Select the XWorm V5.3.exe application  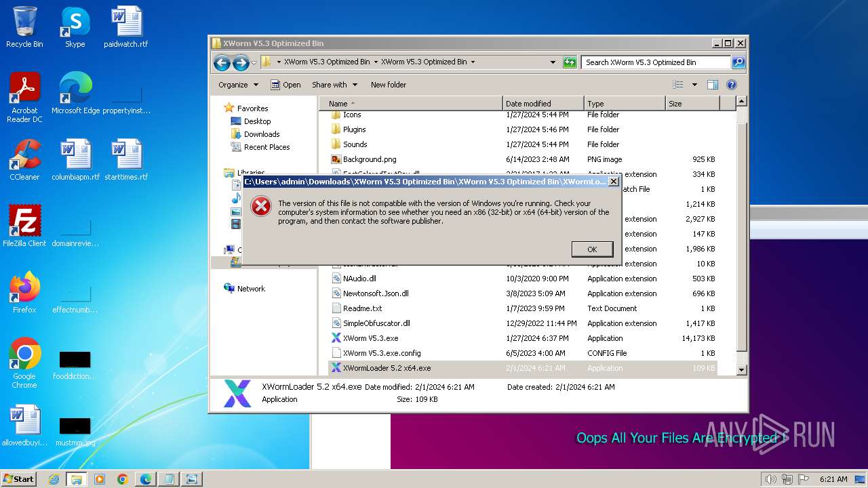click(x=364, y=338)
